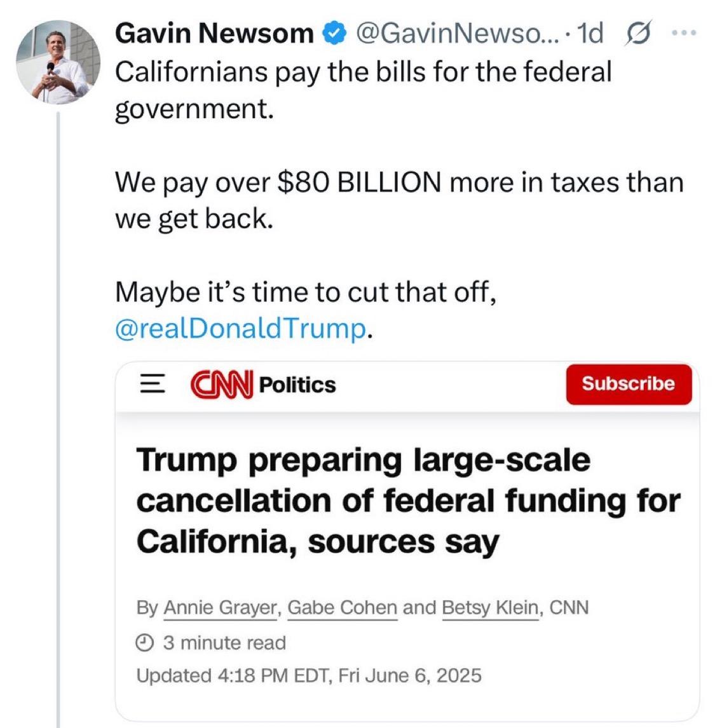Click the clock icon by read time
715x728 pixels.
point(146,643)
